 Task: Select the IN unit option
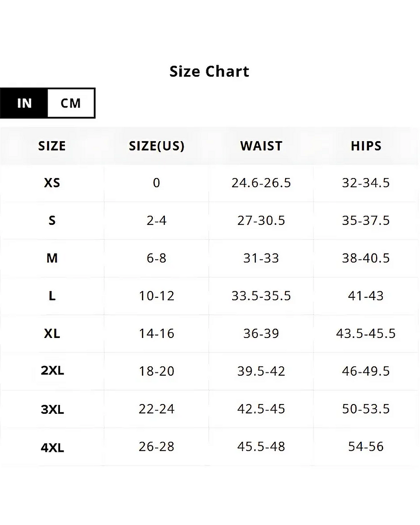24,103
